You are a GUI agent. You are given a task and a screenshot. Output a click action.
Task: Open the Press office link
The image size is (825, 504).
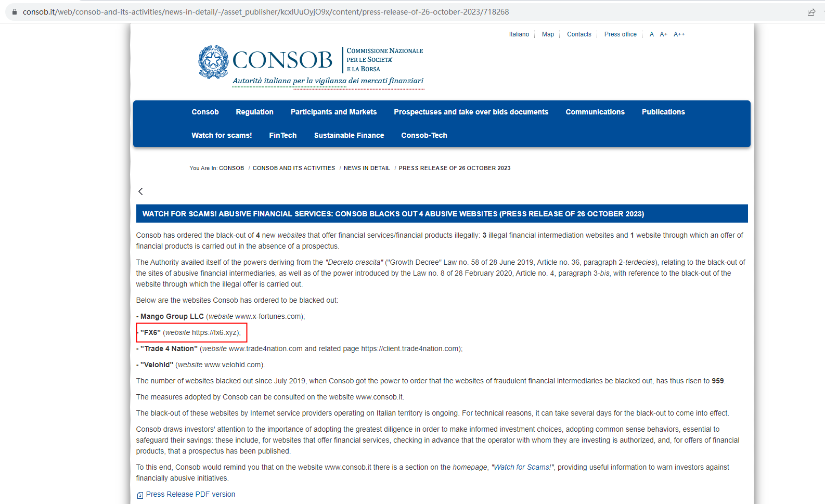pyautogui.click(x=620, y=34)
